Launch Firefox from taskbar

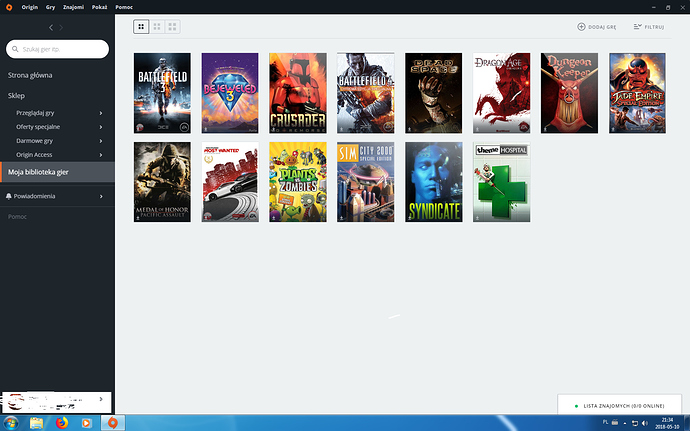coord(62,423)
